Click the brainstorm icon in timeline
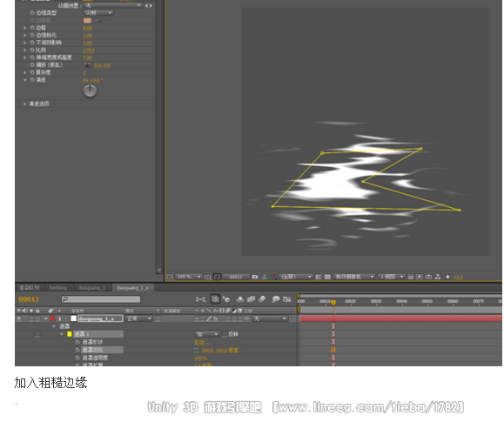The image size is (504, 422). click(275, 299)
